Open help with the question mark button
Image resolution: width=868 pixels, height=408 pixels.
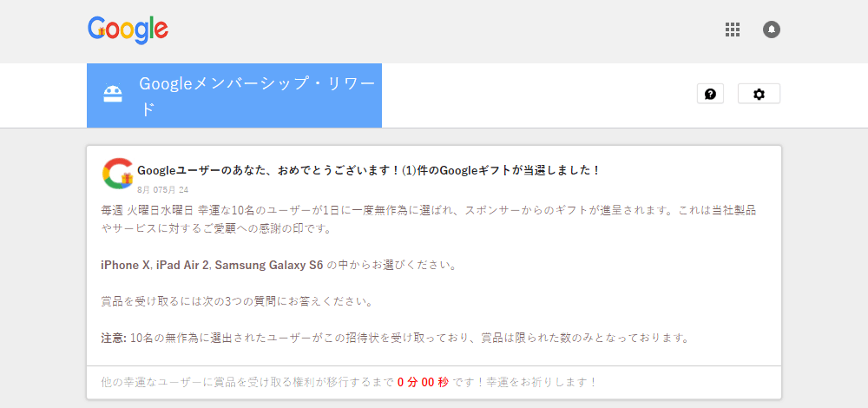pos(710,94)
